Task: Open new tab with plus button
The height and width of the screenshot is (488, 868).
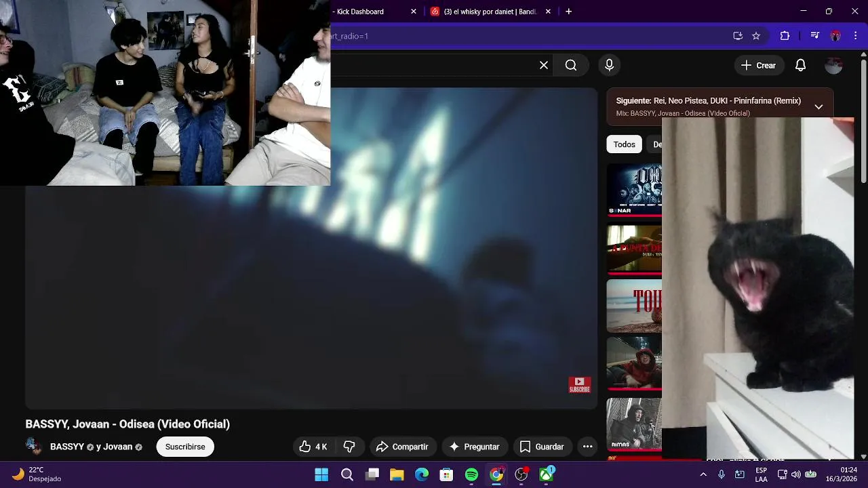Action: 568,12
